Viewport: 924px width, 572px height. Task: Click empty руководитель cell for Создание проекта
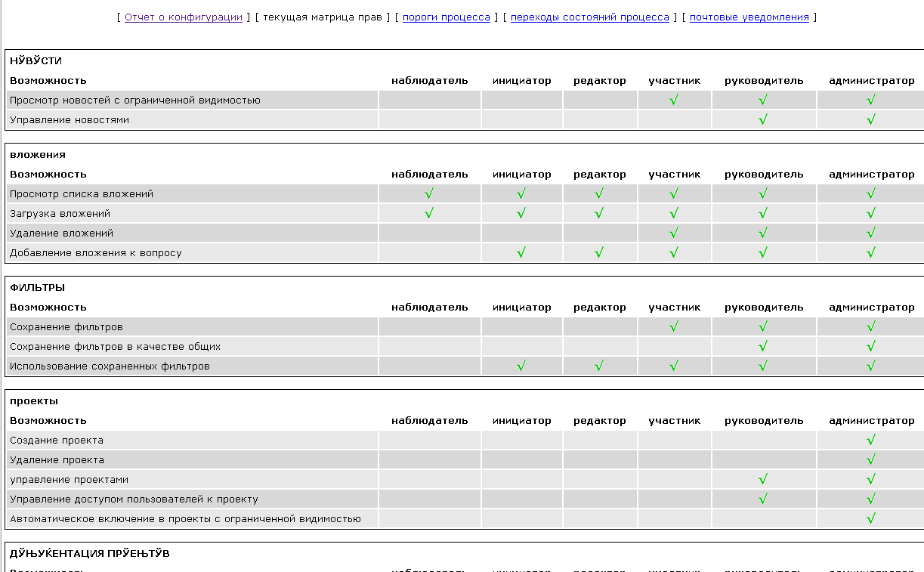point(764,440)
